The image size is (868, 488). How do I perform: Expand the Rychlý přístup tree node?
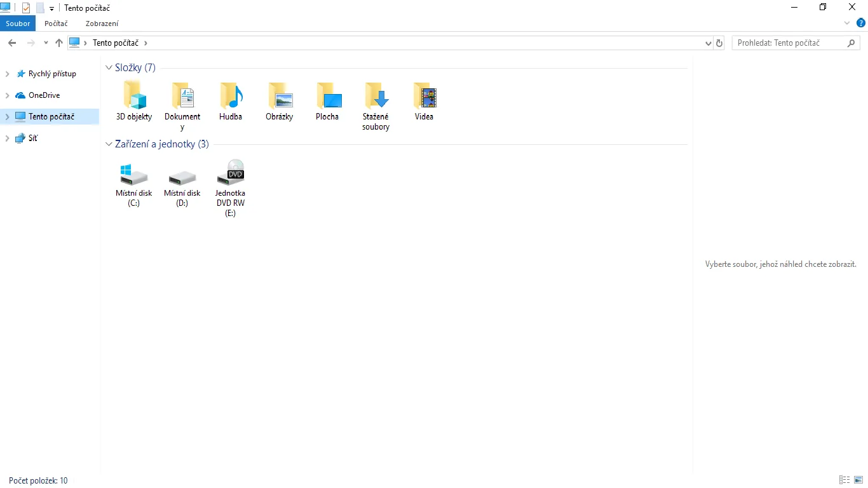pos(7,74)
